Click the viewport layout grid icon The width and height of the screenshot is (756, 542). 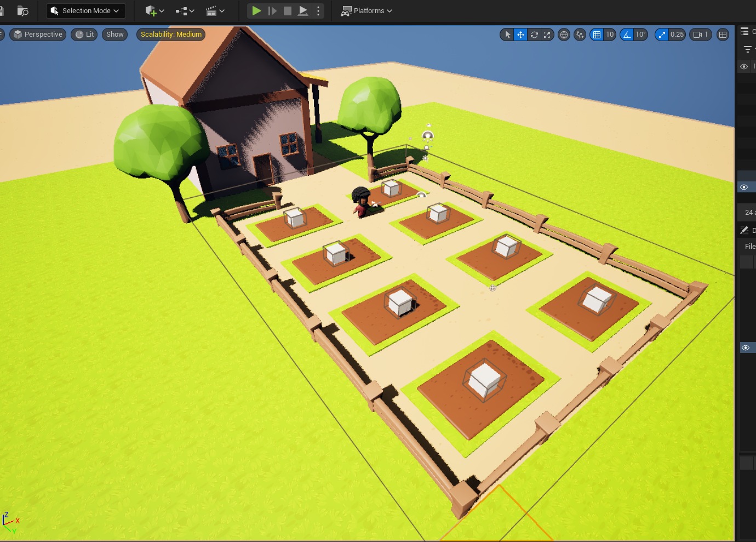(x=723, y=35)
